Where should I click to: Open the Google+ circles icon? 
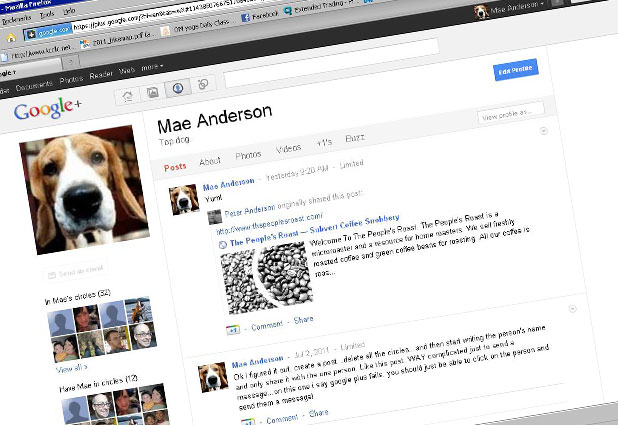tap(203, 83)
